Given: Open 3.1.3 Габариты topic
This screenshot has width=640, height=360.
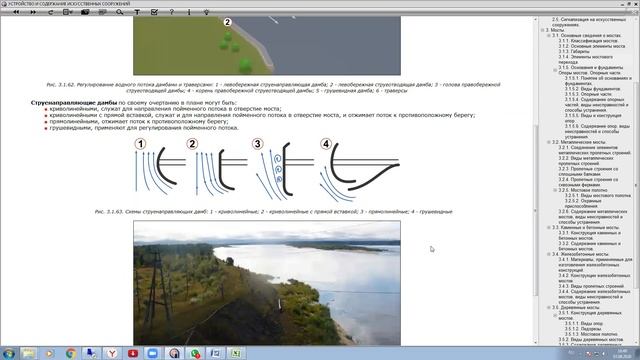Looking at the screenshot, I should 574,51.
